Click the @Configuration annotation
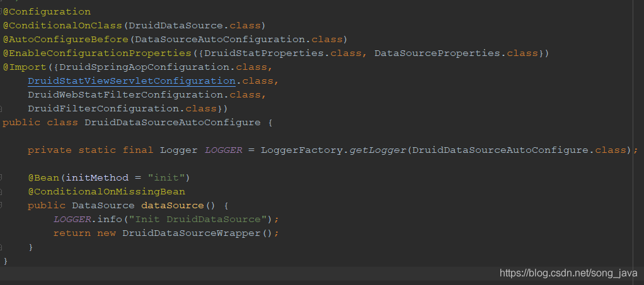This screenshot has height=285, width=644. click(47, 12)
